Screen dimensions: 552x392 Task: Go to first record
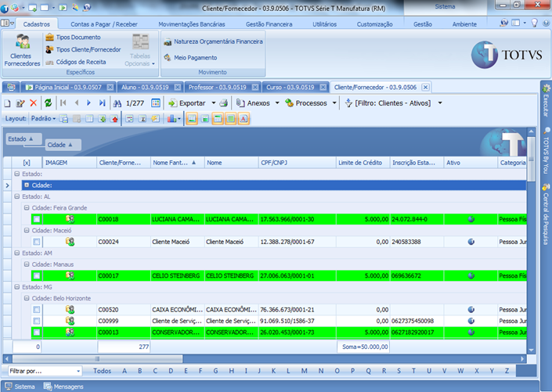[63, 102]
